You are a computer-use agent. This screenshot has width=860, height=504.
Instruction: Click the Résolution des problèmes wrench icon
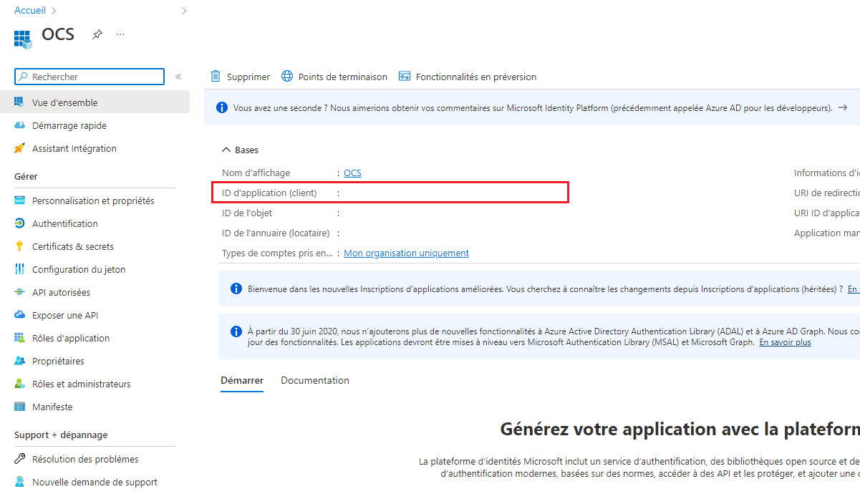19,459
